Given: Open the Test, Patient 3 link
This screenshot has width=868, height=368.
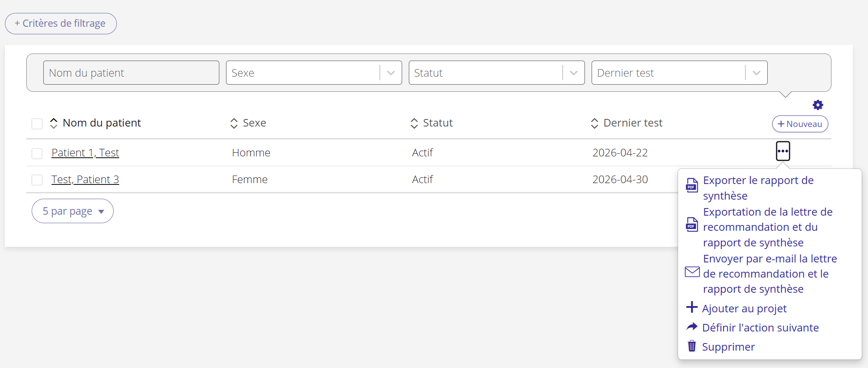Looking at the screenshot, I should [x=85, y=180].
